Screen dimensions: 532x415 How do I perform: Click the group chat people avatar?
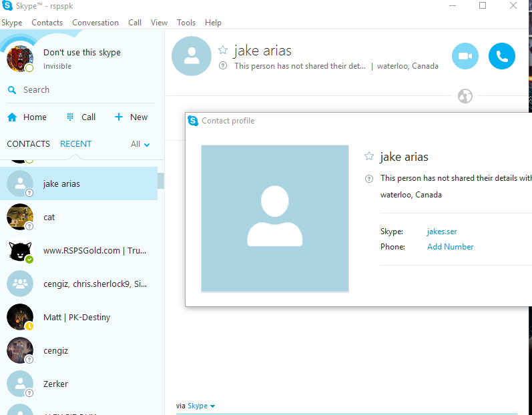[x=19, y=284]
